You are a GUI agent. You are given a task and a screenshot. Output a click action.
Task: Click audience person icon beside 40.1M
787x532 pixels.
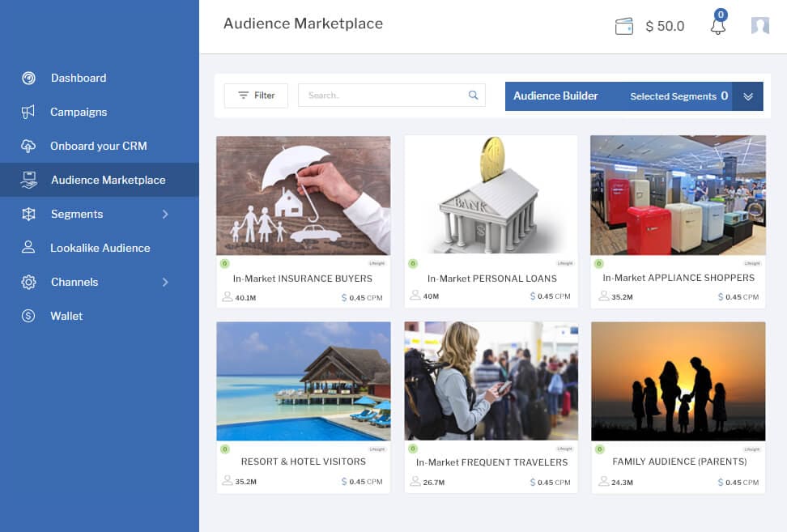point(228,296)
